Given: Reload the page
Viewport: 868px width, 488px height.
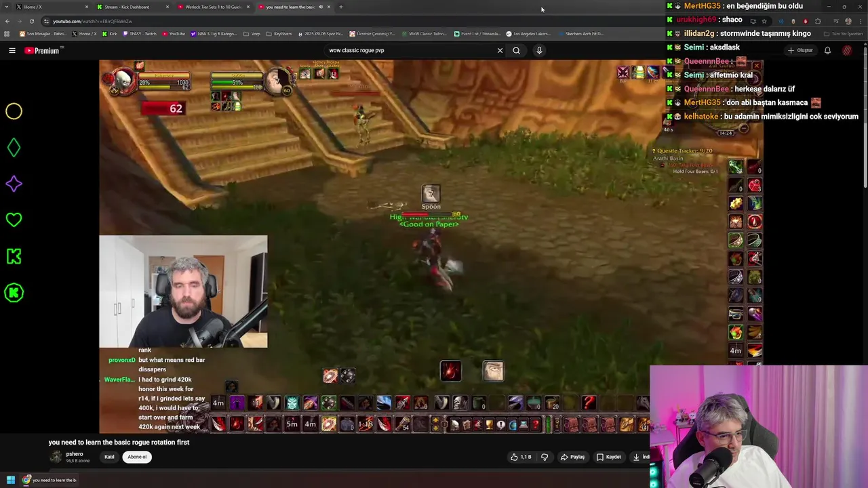Looking at the screenshot, I should tap(31, 21).
